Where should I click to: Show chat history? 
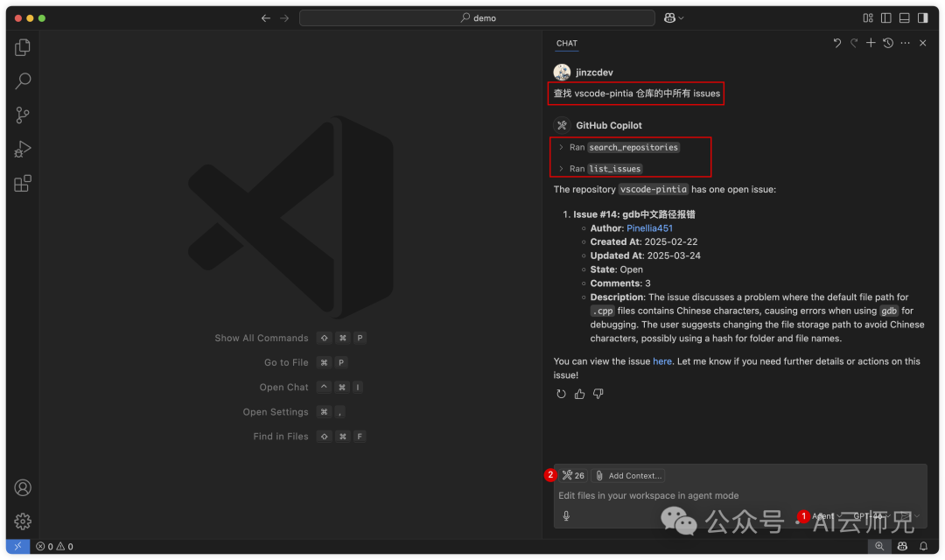(x=888, y=43)
